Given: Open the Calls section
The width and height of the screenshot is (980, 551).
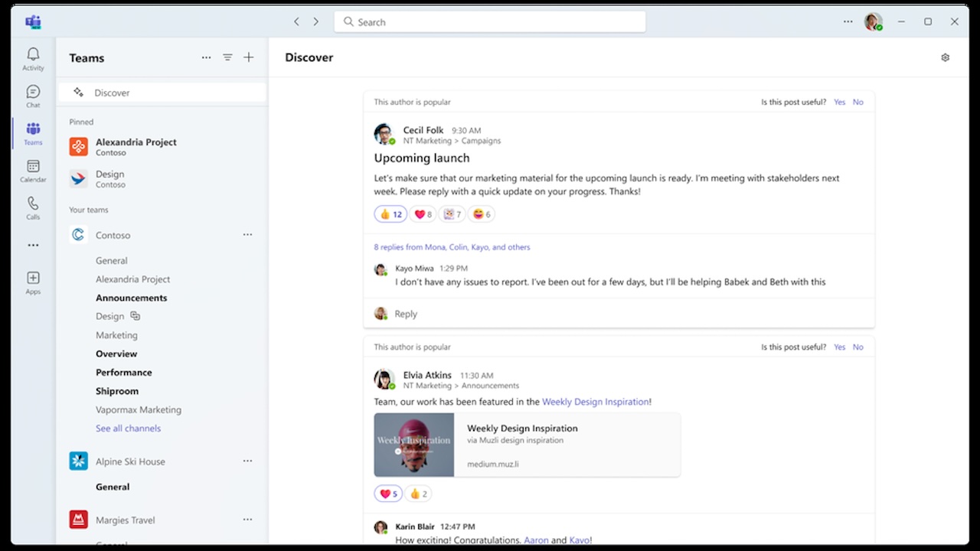Looking at the screenshot, I should 32,207.
